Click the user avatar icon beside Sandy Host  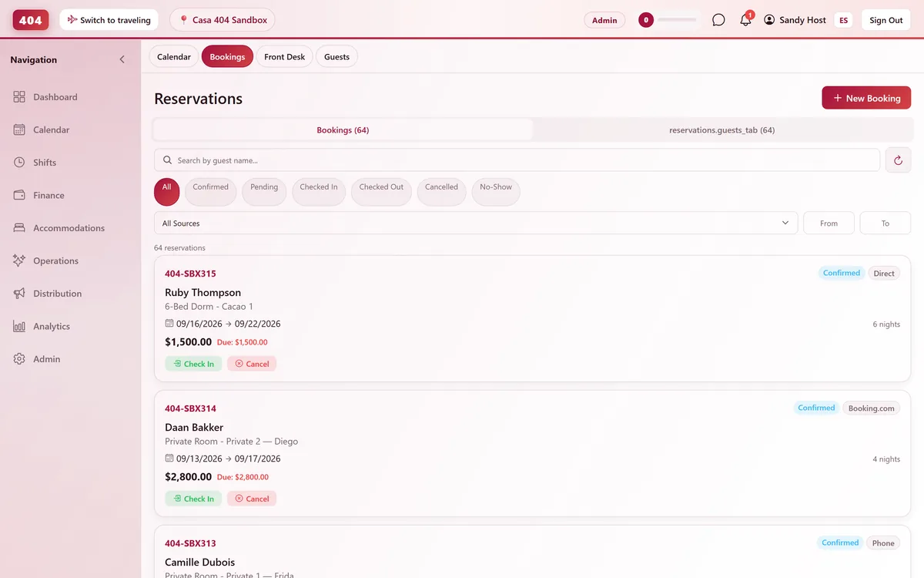[x=769, y=20]
